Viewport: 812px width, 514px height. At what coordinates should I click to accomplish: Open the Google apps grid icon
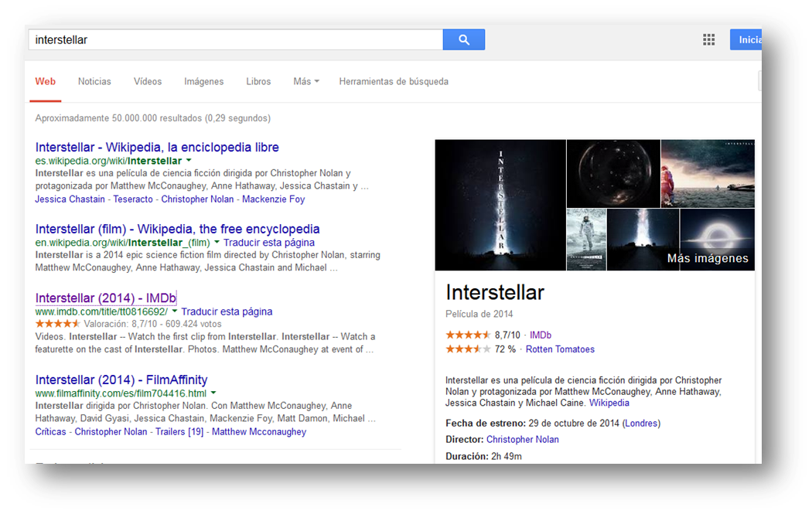point(708,40)
